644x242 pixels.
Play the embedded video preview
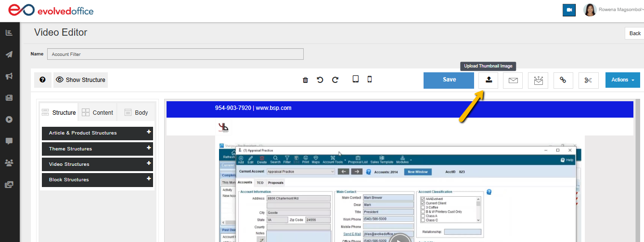tap(400, 238)
